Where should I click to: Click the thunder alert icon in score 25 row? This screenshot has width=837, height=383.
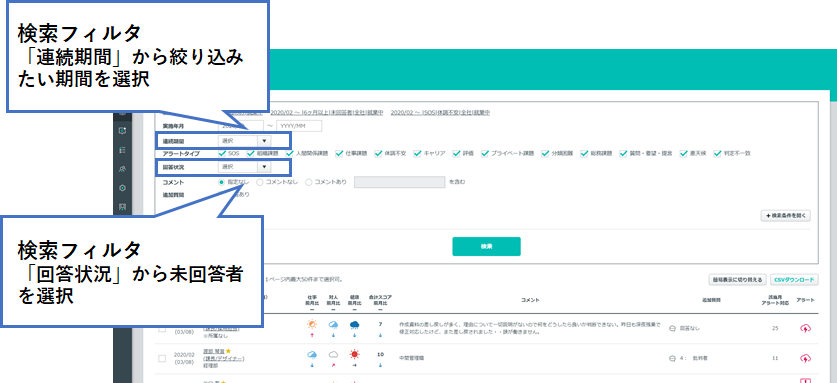coord(806,328)
